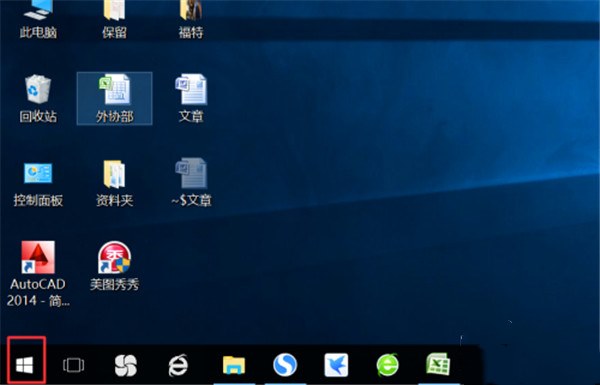
Task: Open Internet Explorer from the taskbar
Action: (x=178, y=365)
